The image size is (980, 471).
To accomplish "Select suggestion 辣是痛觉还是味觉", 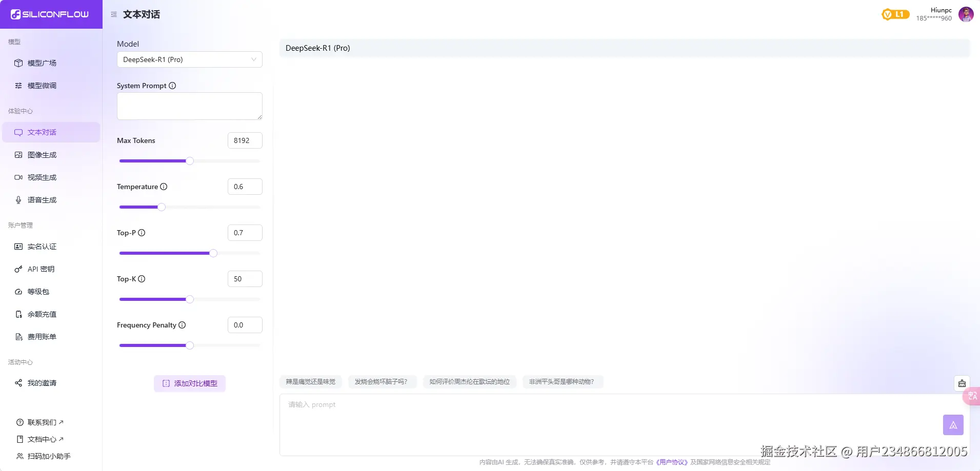I will (311, 382).
